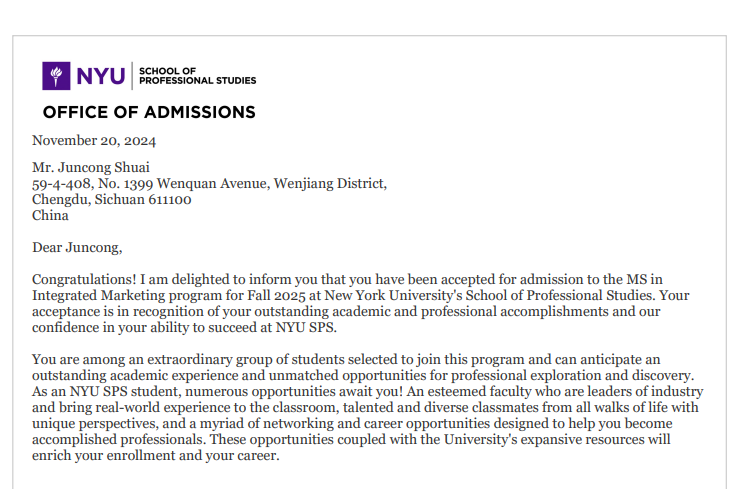Click the NYU wordmark in the header
Screen dimensions: 735x489
point(100,76)
